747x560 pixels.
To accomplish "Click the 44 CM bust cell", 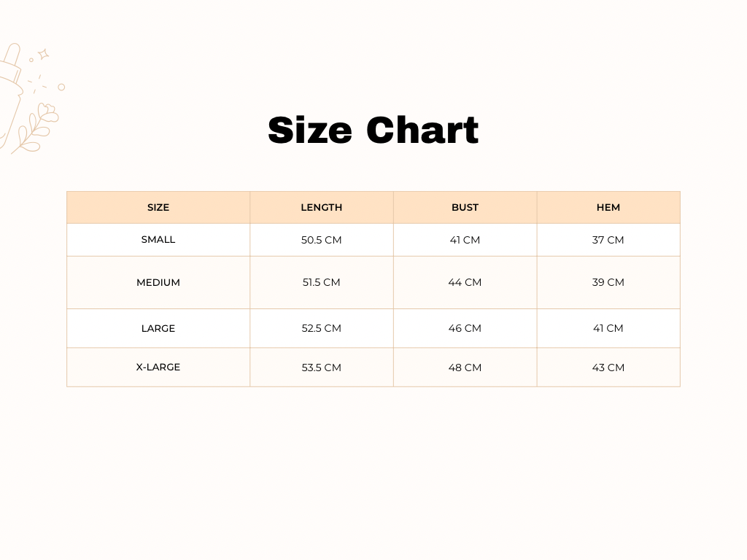I will 465,282.
